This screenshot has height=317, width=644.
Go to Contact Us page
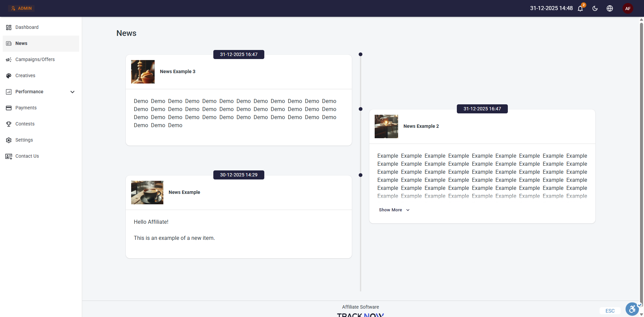27,156
